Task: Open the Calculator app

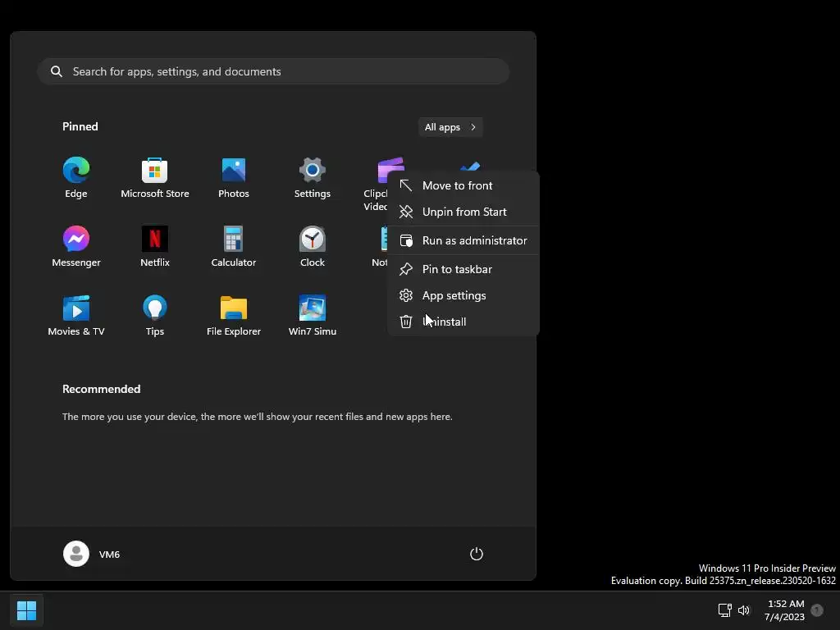Action: click(x=234, y=247)
